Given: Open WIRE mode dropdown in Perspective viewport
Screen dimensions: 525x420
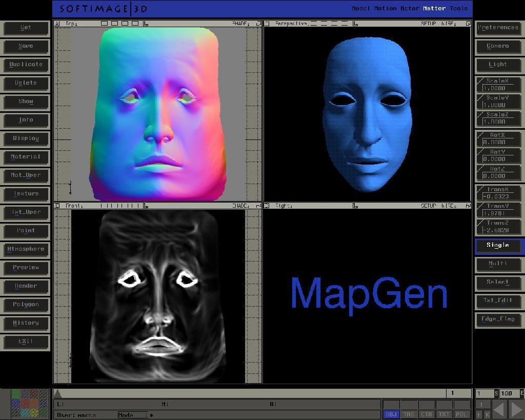Looking at the screenshot, I should [449, 24].
